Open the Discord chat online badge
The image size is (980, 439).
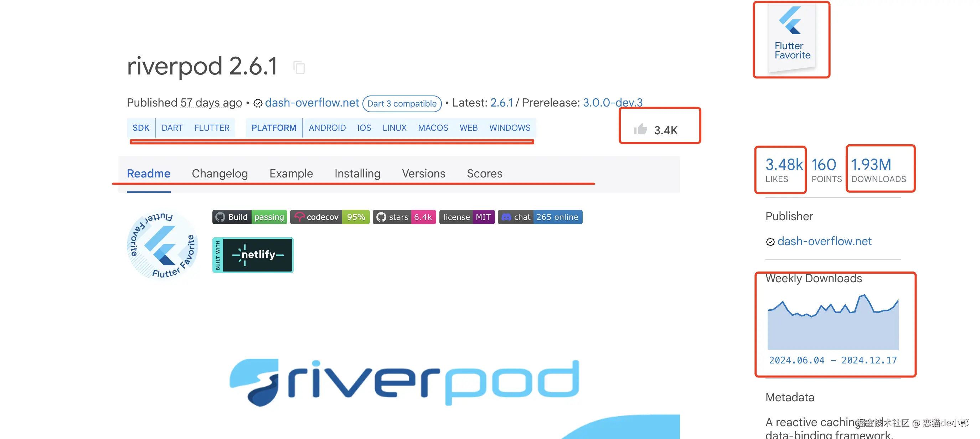[x=540, y=217]
